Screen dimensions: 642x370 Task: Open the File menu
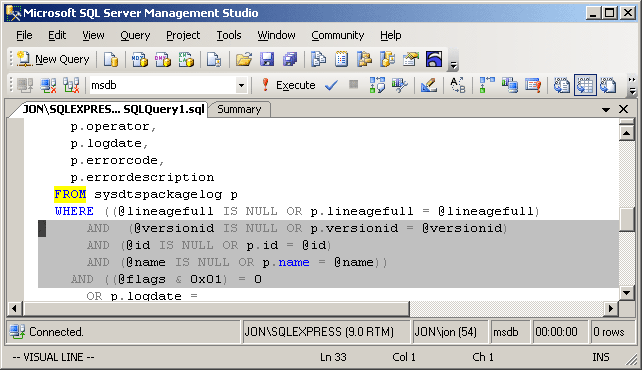[x=24, y=36]
